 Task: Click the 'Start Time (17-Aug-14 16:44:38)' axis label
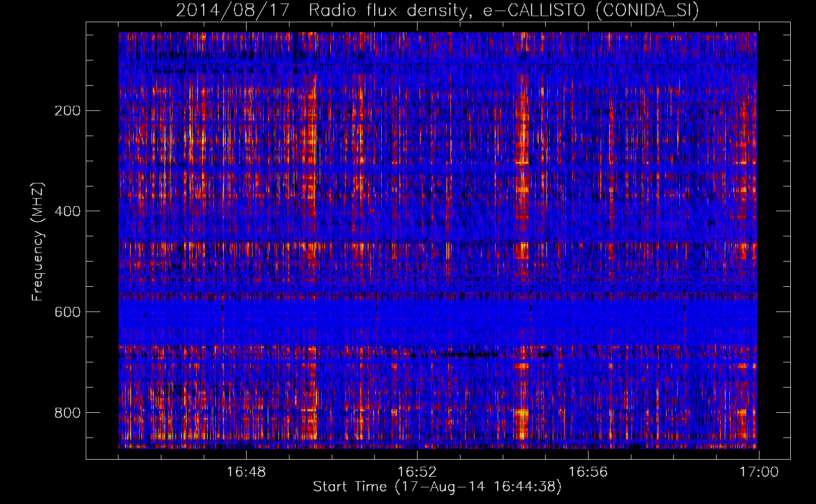click(x=437, y=487)
